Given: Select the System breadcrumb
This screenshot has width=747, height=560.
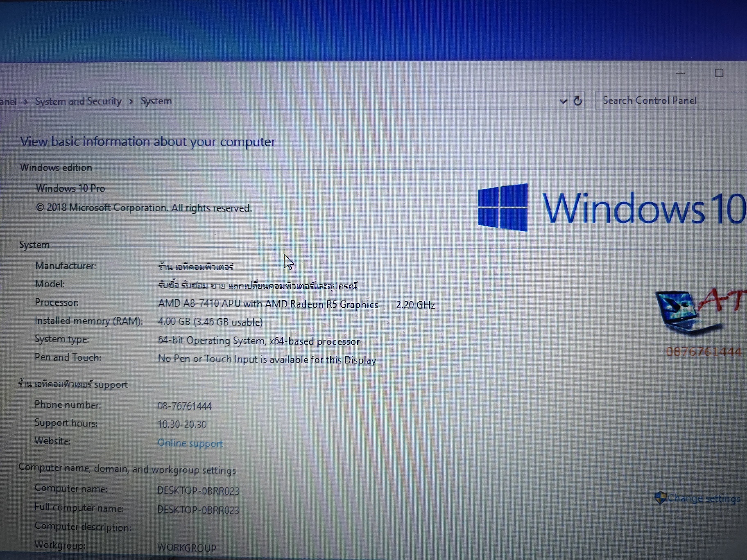Looking at the screenshot, I should click(x=156, y=101).
